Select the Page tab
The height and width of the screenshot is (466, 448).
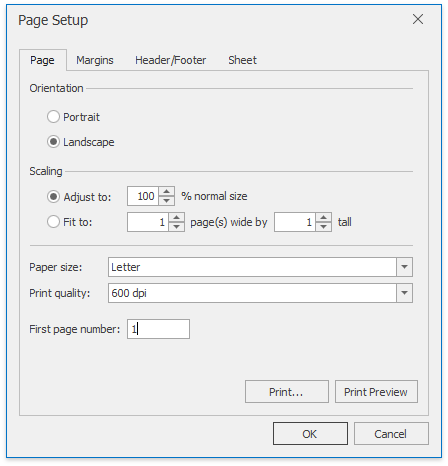tap(43, 60)
